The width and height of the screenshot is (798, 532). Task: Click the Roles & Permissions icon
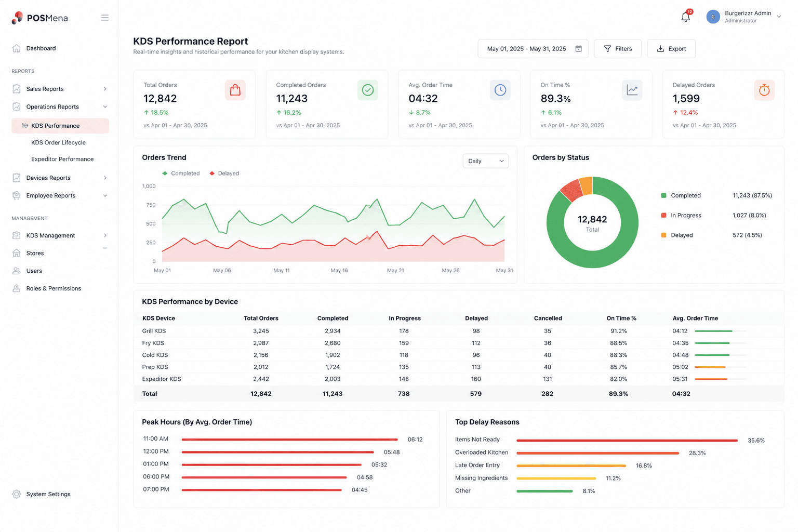17,288
